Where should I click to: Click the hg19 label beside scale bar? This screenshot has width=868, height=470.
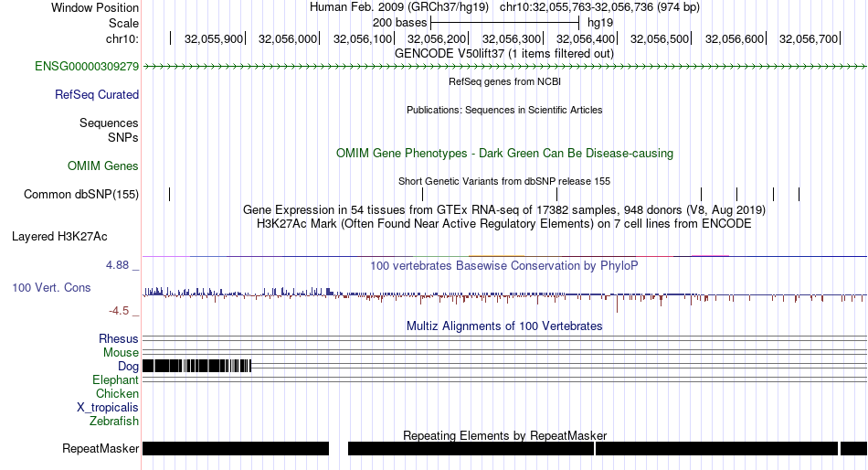600,23
